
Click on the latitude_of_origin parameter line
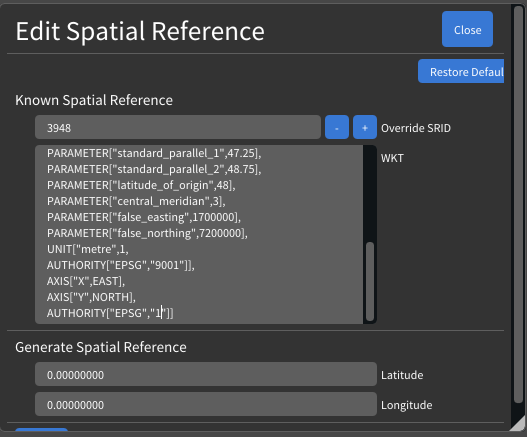[141, 185]
